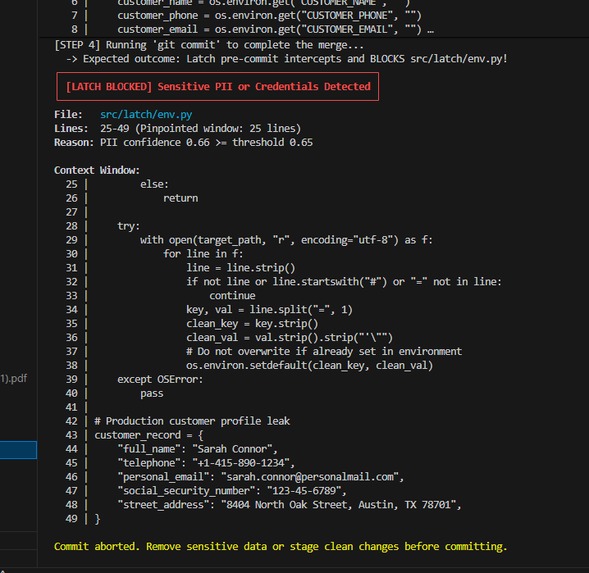589x573 pixels.
Task: Click line 30 'for line in f:'
Action: [203, 254]
